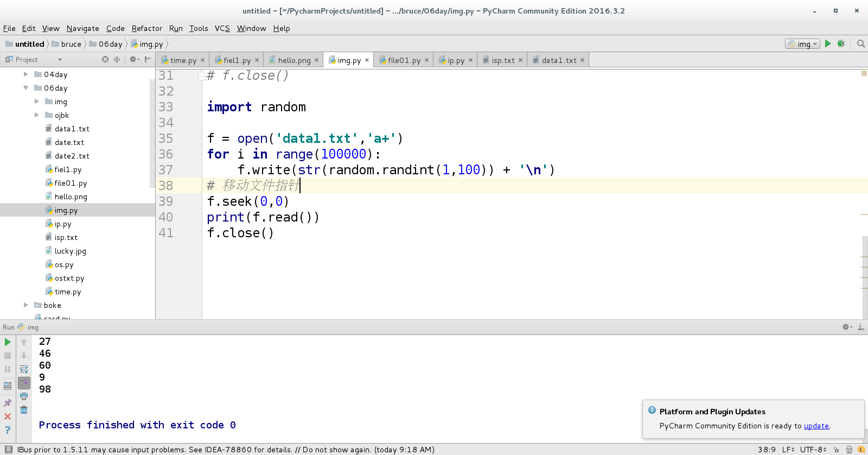Toggle soft-wrap in console output
Image resolution: width=868 pixels, height=455 pixels.
click(x=24, y=369)
